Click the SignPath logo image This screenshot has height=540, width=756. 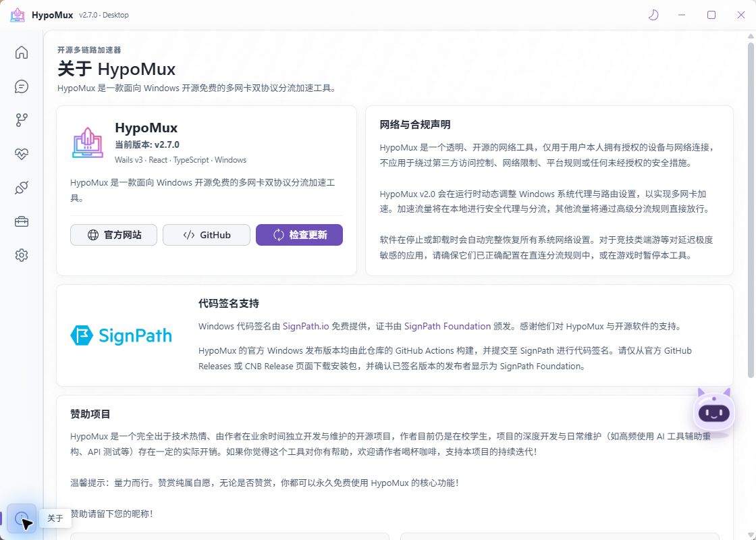[121, 335]
